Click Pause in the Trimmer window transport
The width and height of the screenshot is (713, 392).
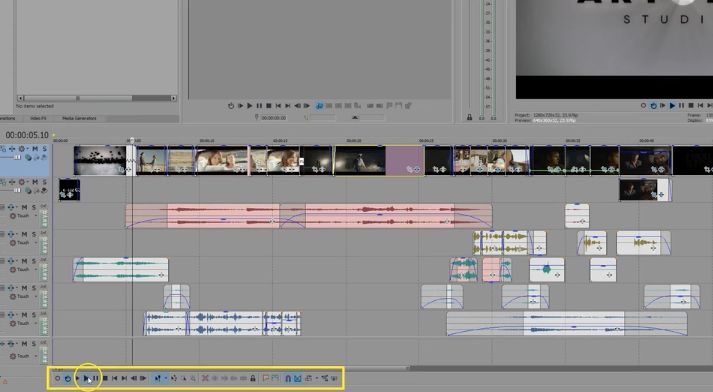click(259, 106)
